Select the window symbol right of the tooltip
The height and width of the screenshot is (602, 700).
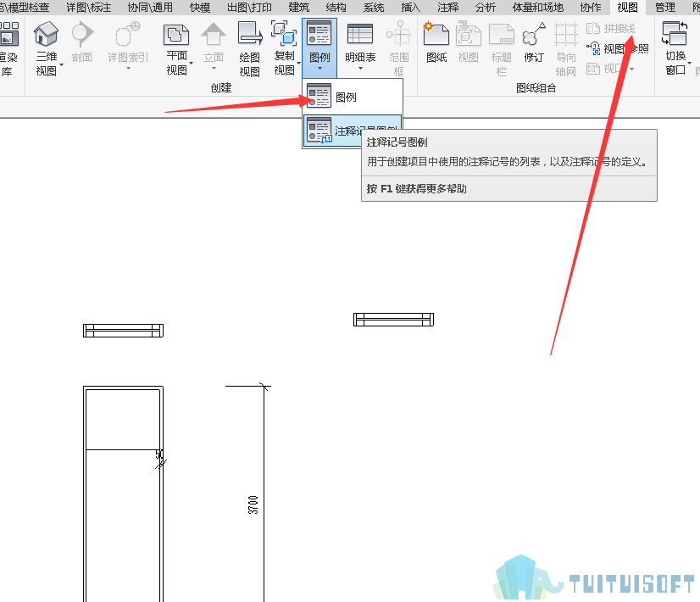[393, 320]
